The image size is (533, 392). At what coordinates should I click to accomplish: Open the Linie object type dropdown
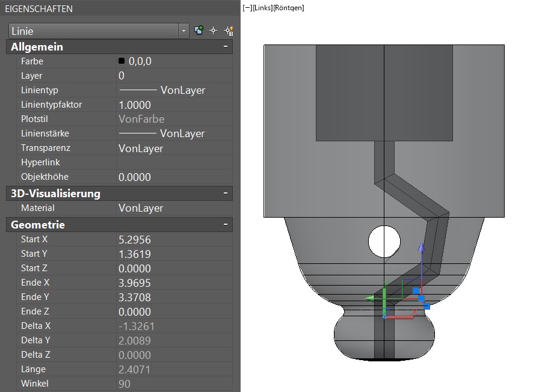[183, 31]
